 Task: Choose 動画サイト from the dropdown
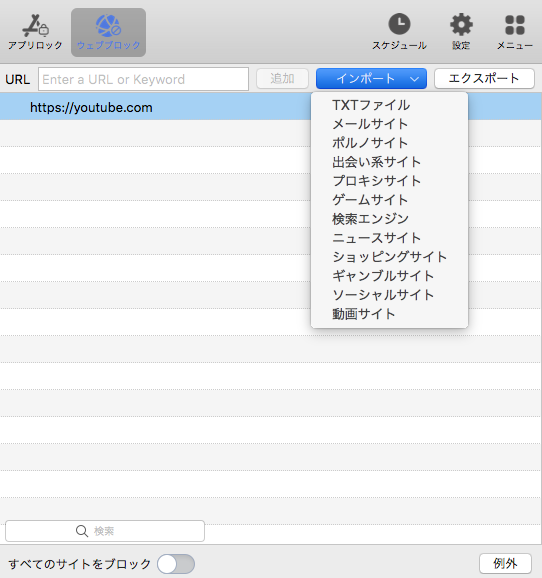(364, 314)
